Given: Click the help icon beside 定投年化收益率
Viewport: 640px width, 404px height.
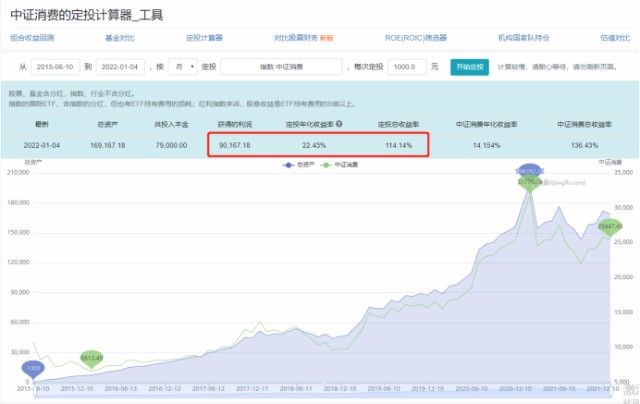Looking at the screenshot, I should tap(339, 124).
